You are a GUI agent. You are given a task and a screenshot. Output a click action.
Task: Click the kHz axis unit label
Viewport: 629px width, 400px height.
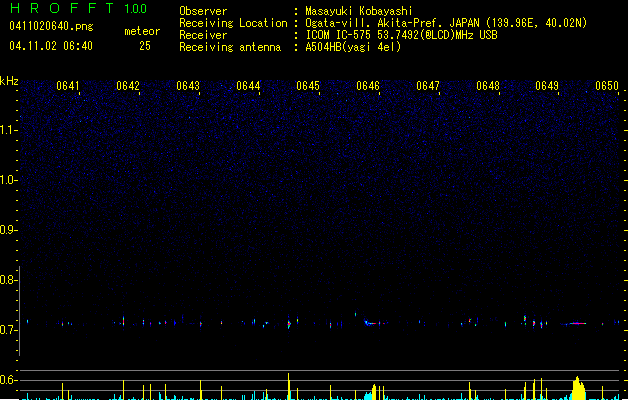9,81
